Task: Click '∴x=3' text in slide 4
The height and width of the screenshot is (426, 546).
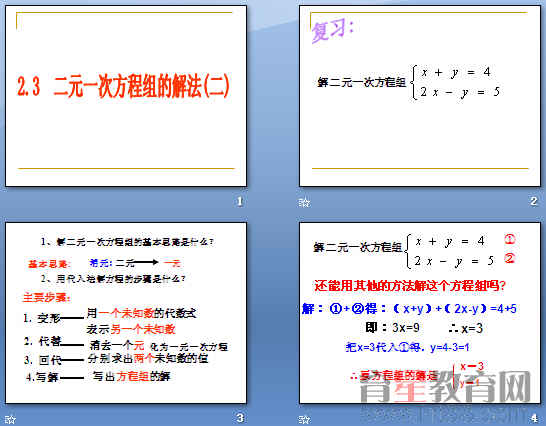Action: coord(466,328)
